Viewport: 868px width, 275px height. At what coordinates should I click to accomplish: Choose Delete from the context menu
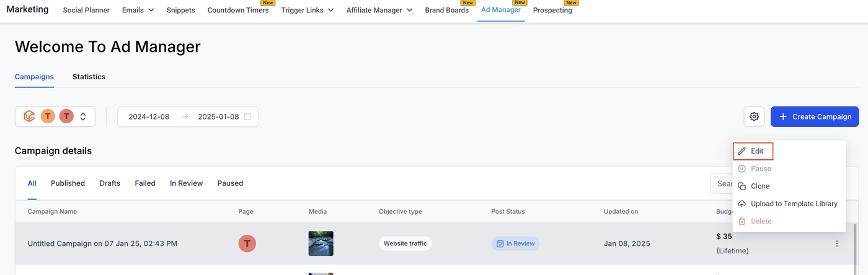(761, 221)
